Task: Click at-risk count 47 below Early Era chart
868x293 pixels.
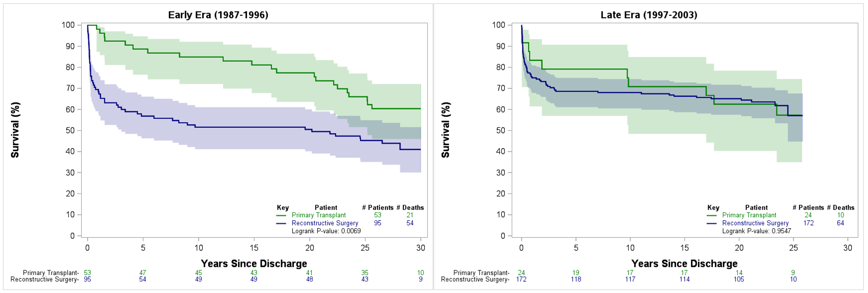Action: [x=143, y=272]
